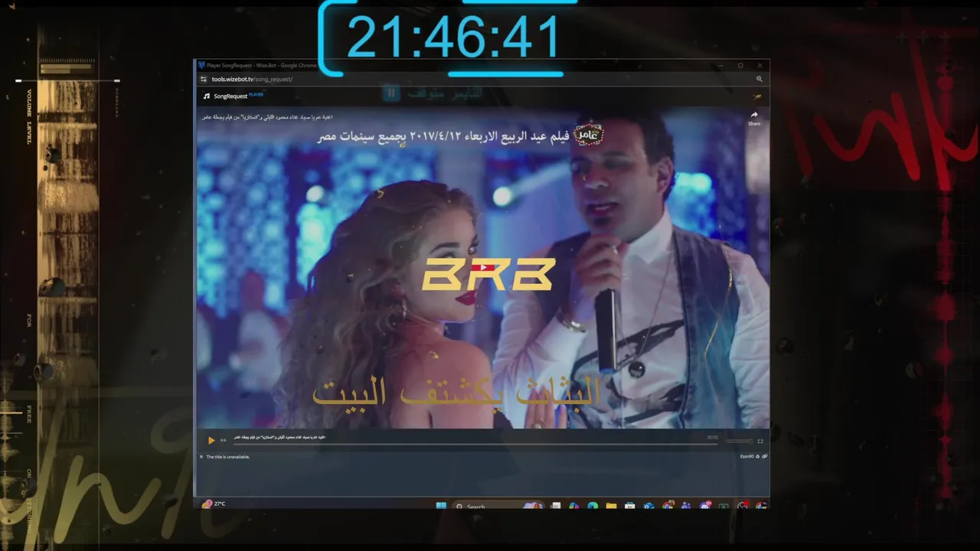Viewport: 980px width, 551px height.
Task: Adjust the player volume slider
Action: (x=739, y=441)
